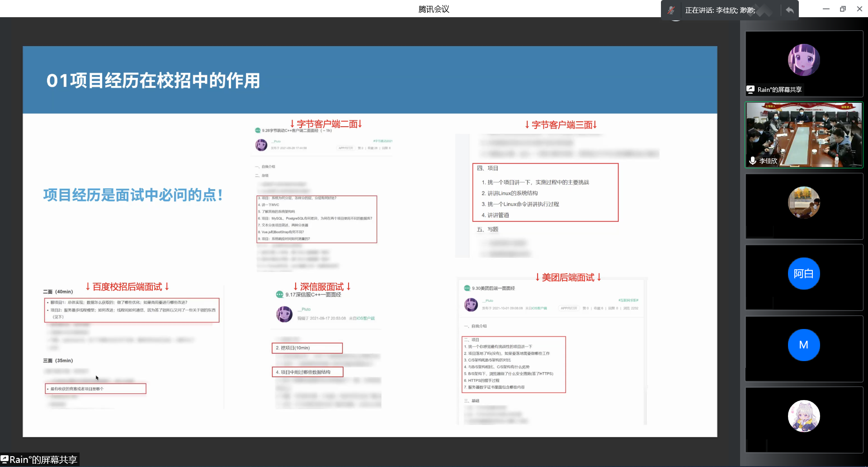Select the participant tile with the photo avatar
The image size is (868, 467).
tap(803, 202)
